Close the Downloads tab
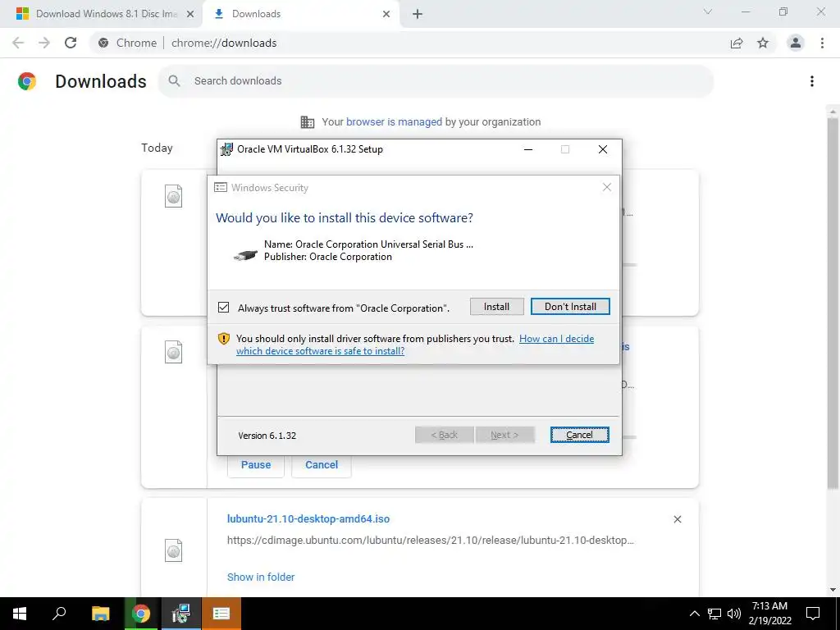 point(386,14)
